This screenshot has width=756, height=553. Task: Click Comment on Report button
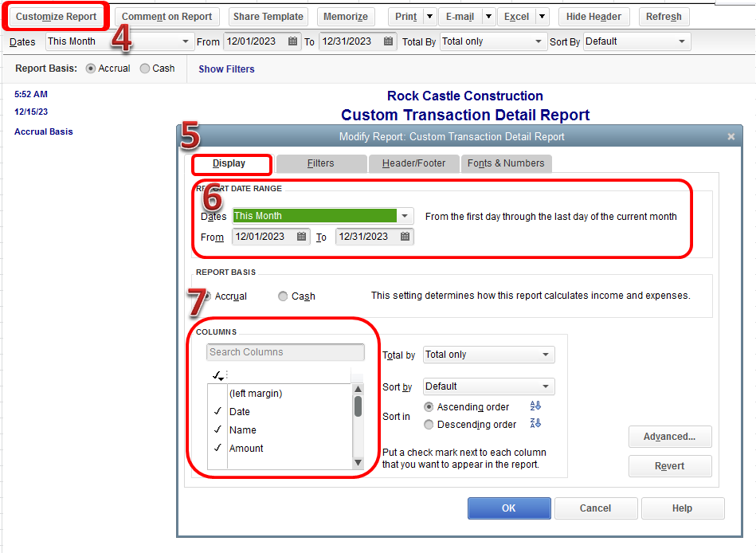coord(166,17)
